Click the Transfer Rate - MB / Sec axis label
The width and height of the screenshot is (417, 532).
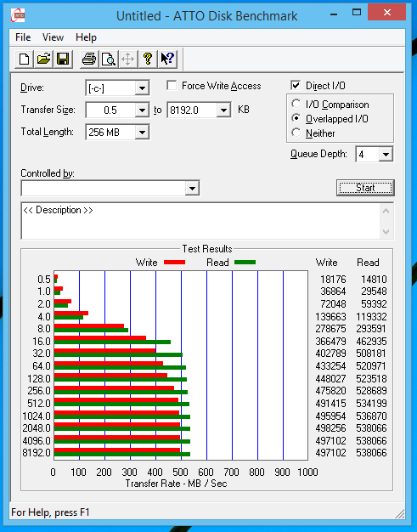176,484
